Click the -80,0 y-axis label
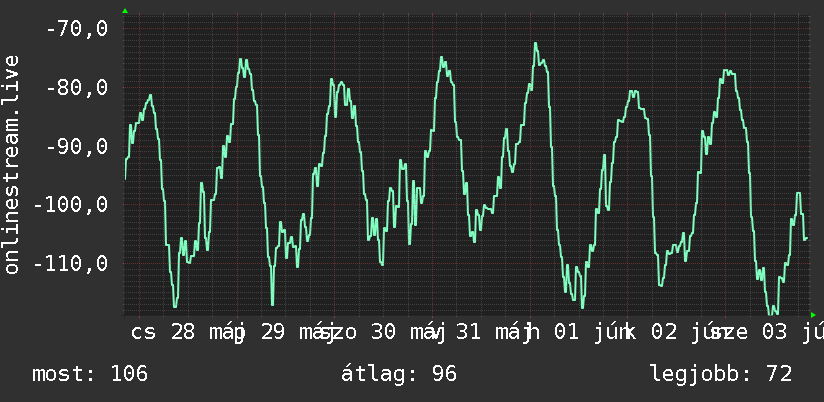Image resolution: width=824 pixels, height=402 pixels. (77, 87)
